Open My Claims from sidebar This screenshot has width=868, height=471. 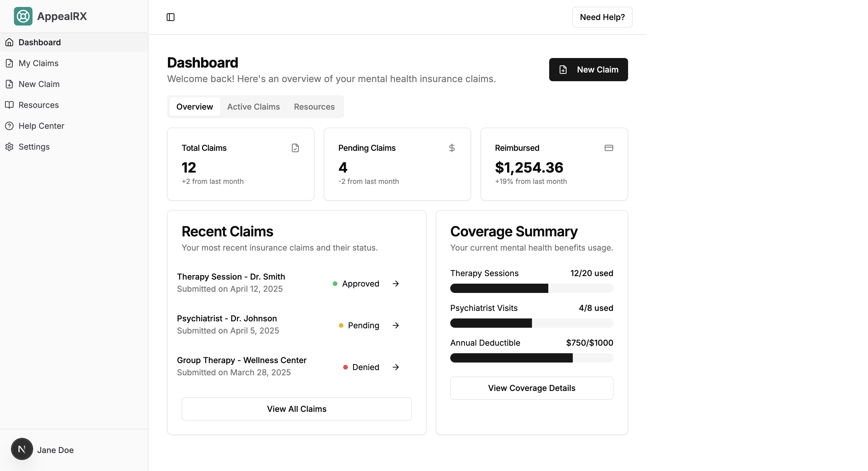[38, 63]
